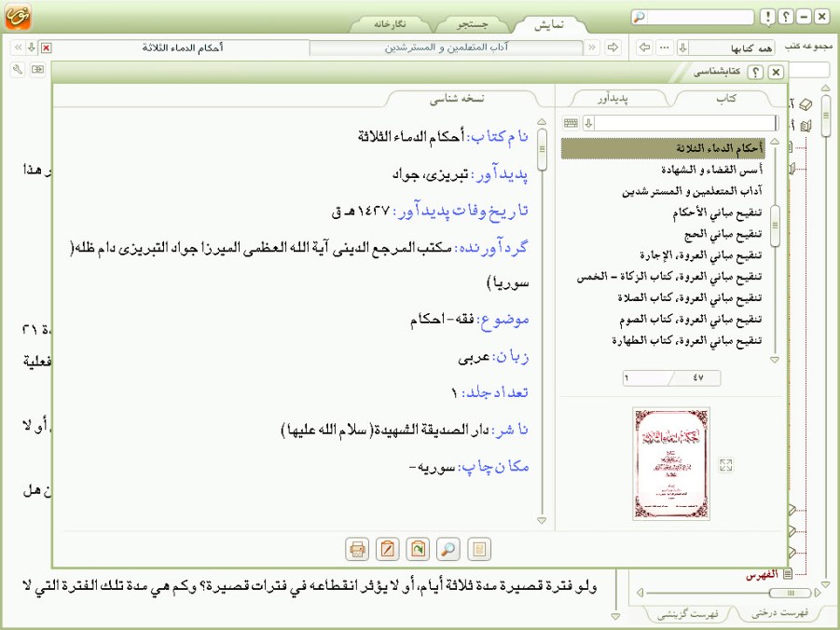Select book أحكام الدماء الثلاثة in list

(663, 148)
